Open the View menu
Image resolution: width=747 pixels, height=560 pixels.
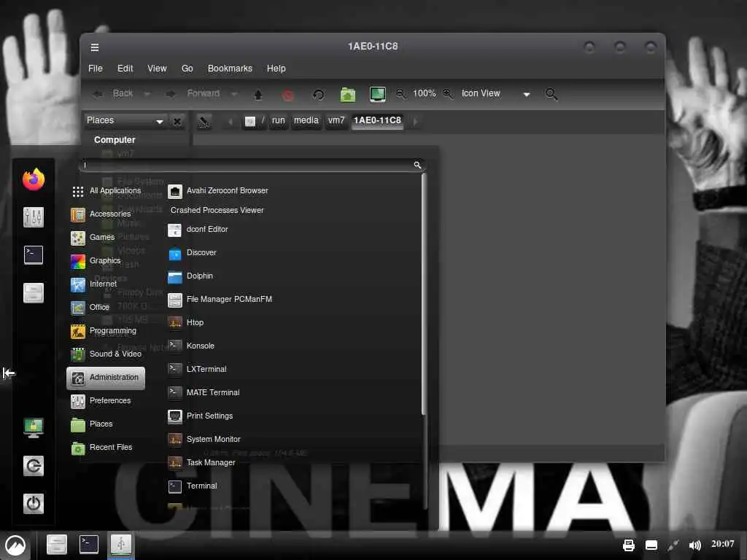[x=157, y=69]
